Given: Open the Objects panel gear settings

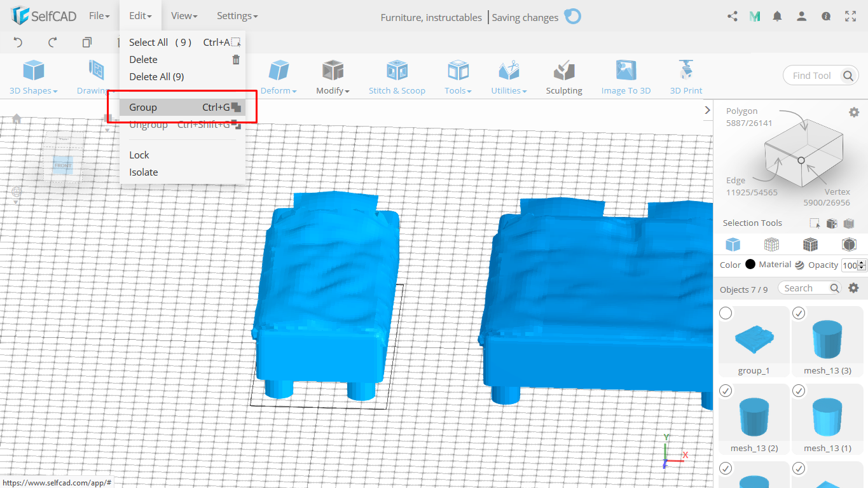Looking at the screenshot, I should click(854, 288).
